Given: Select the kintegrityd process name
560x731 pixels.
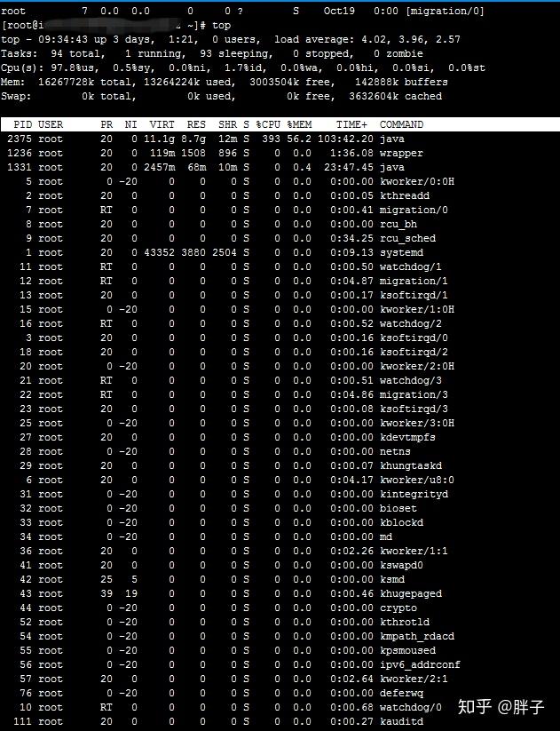Looking at the screenshot, I should (414, 494).
